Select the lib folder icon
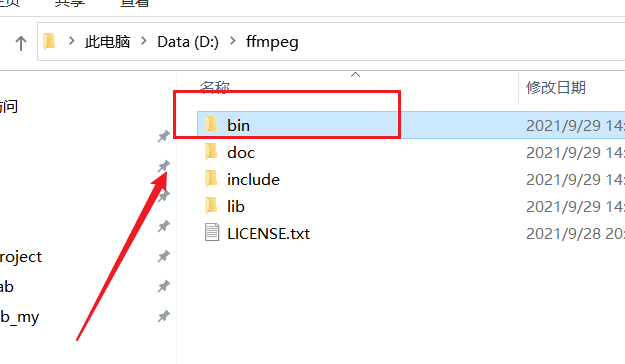625x364 pixels. point(211,205)
